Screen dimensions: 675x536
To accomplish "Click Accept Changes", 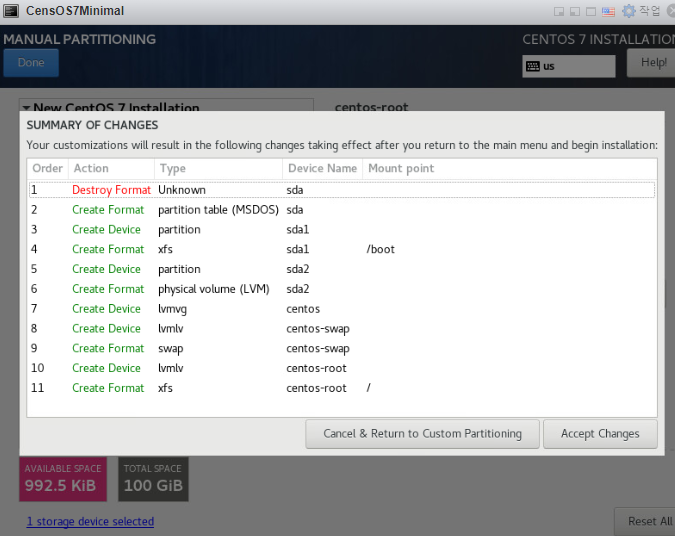I will [x=600, y=434].
